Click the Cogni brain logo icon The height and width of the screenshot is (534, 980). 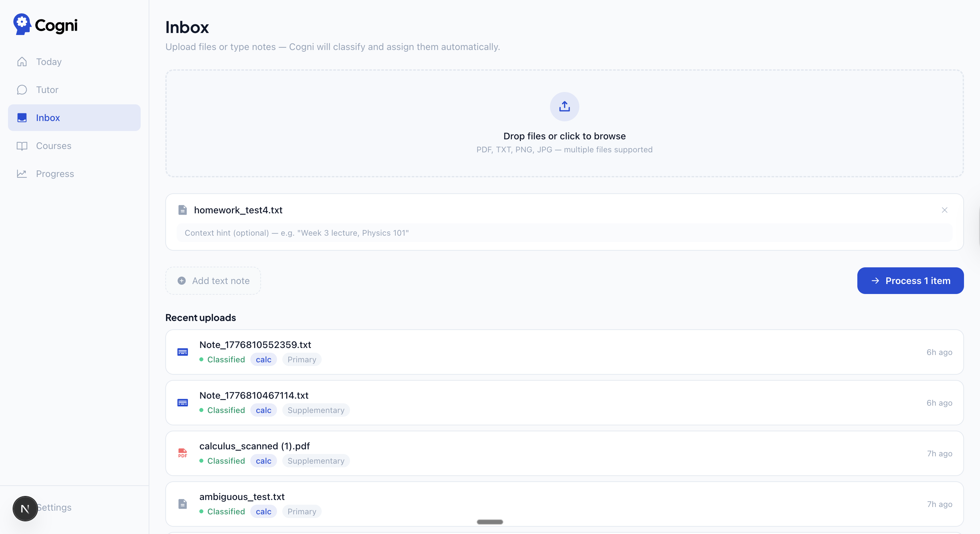click(x=22, y=24)
